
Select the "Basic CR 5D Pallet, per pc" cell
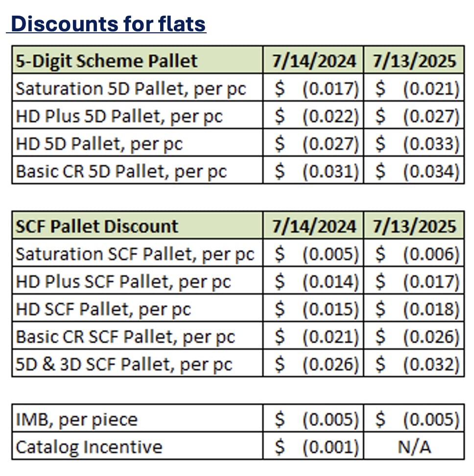coord(121,171)
